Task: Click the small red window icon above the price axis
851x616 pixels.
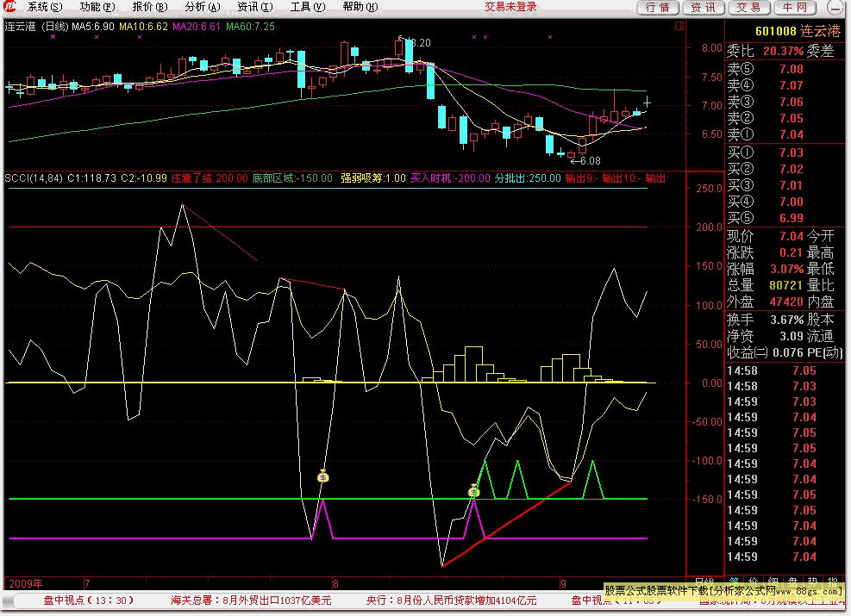Action: (x=679, y=26)
